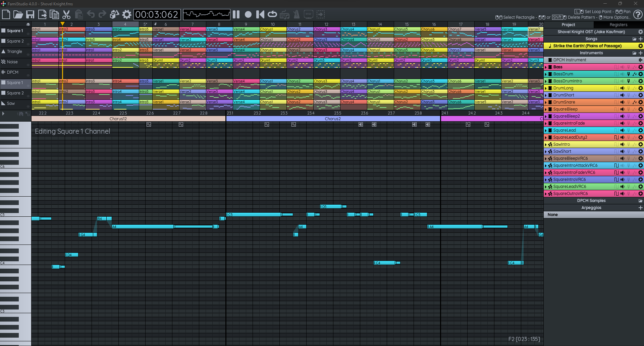Start recording with the record button
The height and width of the screenshot is (346, 644).
[x=248, y=14]
